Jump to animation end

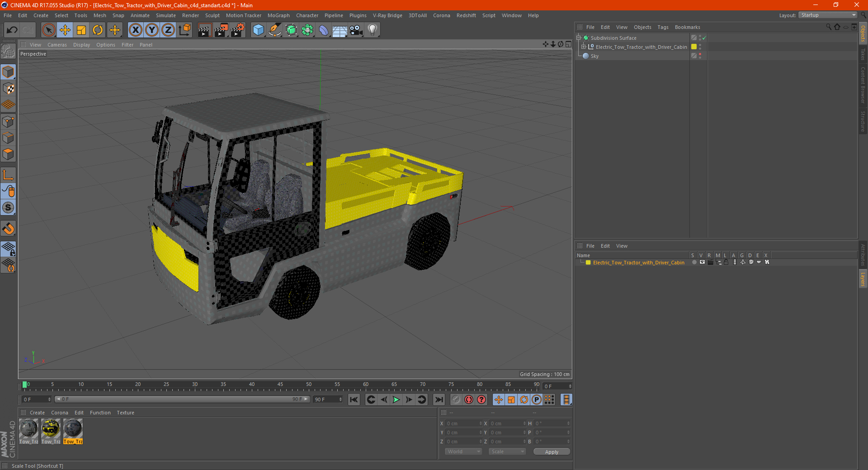[439, 399]
